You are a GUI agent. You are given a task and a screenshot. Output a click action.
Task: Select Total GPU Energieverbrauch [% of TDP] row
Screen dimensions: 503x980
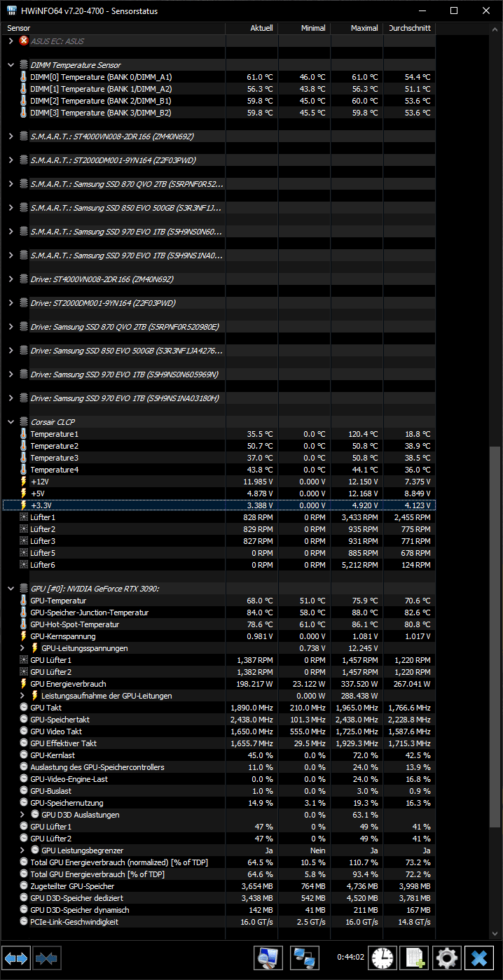click(219, 874)
